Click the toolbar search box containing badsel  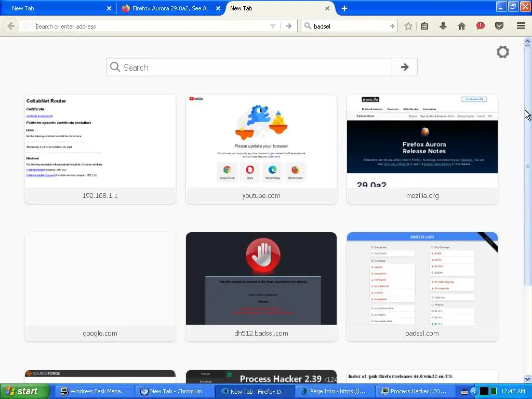point(349,26)
